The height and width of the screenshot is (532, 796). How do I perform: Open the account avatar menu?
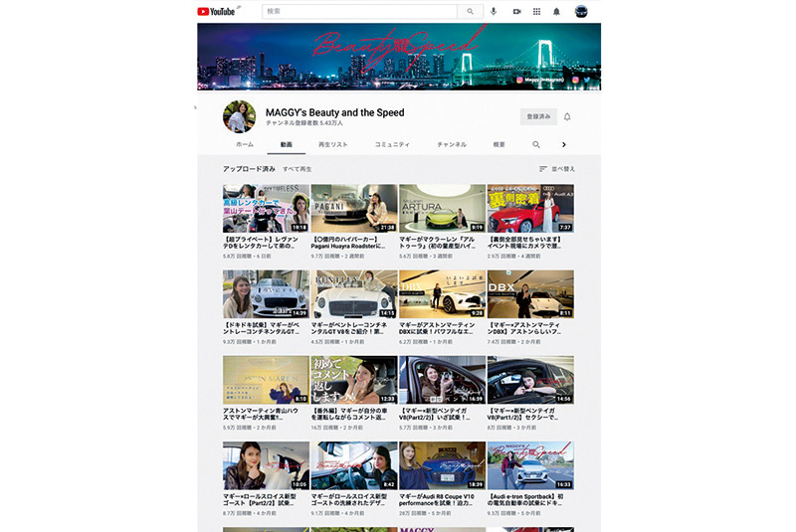581,11
